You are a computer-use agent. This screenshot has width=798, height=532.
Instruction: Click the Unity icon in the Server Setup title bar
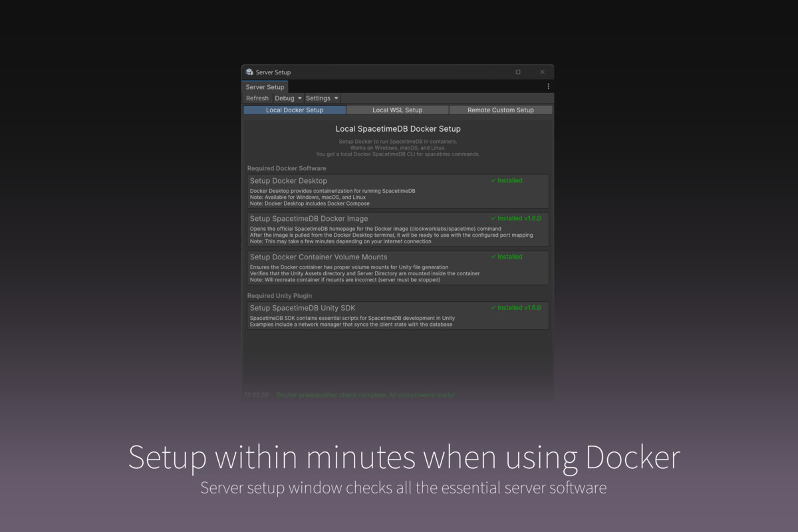coord(249,72)
